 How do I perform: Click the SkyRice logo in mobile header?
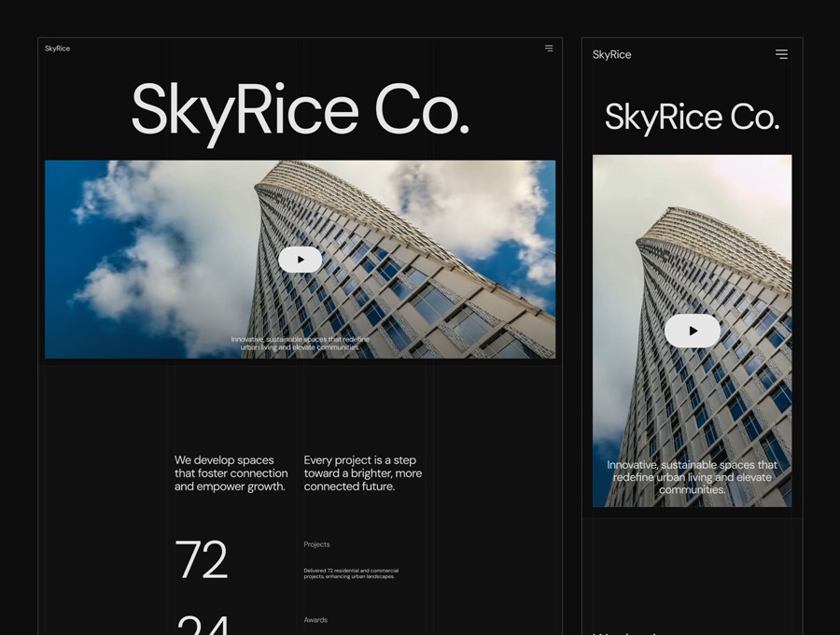point(612,54)
